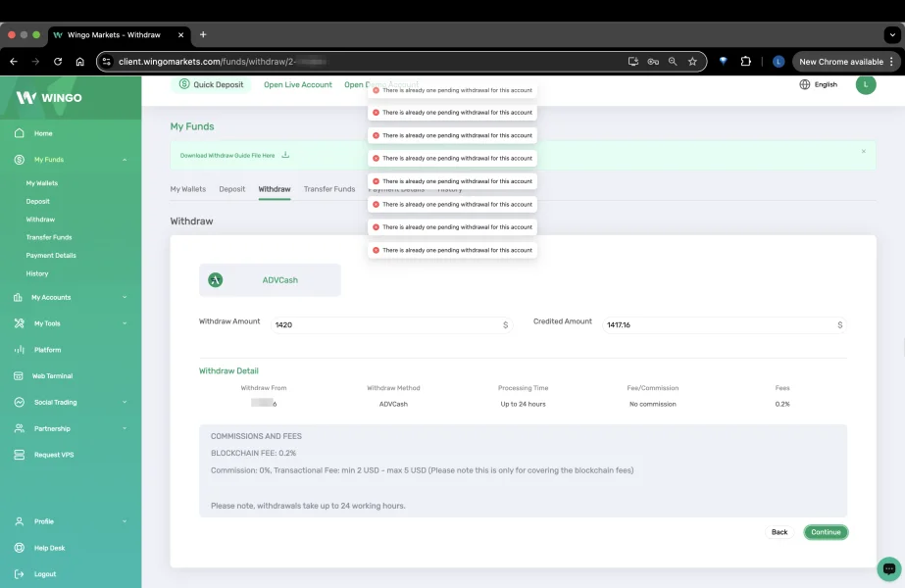Click the My Funds dollar icon
The image size is (905, 588).
click(19, 160)
